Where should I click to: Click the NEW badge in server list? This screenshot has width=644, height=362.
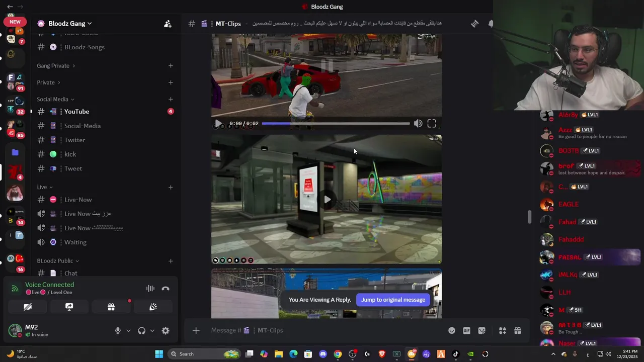[x=15, y=22]
